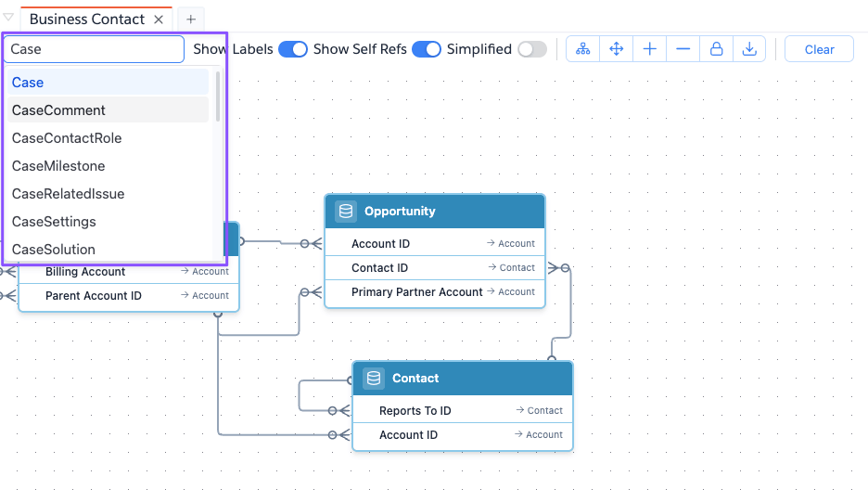
Task: Toggle the Show Labels switch
Action: (x=293, y=49)
